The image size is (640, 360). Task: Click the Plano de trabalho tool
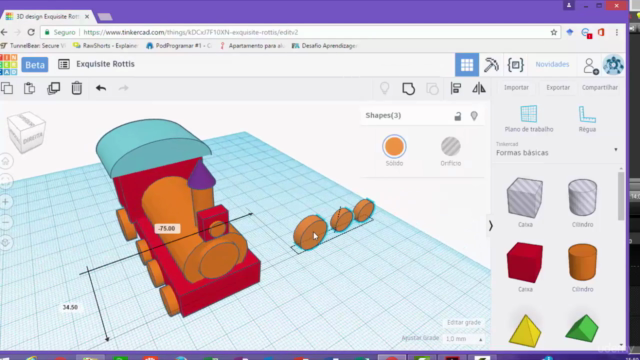click(529, 119)
